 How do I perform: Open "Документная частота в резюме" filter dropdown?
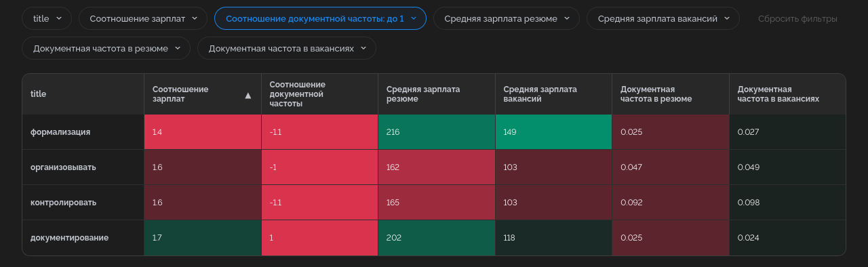[106, 48]
